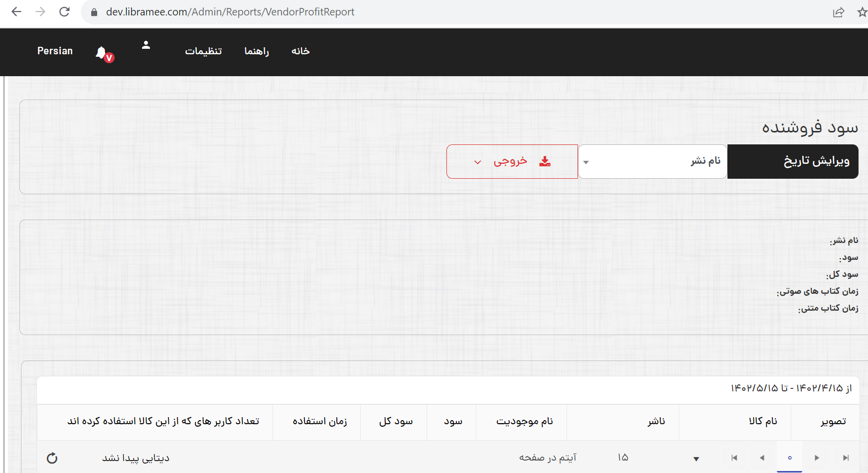Viewport: 868px width, 473px height.
Task: Open the نام نشر publisher combo box
Action: [x=652, y=161]
